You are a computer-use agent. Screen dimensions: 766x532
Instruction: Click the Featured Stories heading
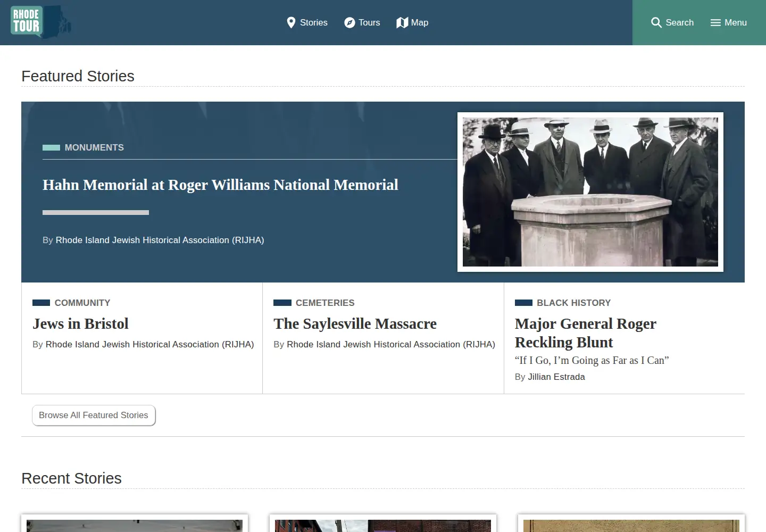(78, 76)
